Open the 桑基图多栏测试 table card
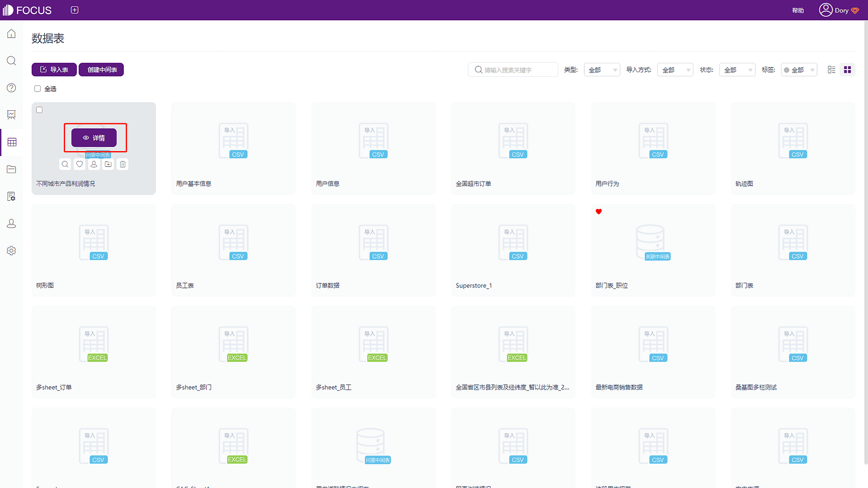The image size is (868, 488). [x=793, y=352]
